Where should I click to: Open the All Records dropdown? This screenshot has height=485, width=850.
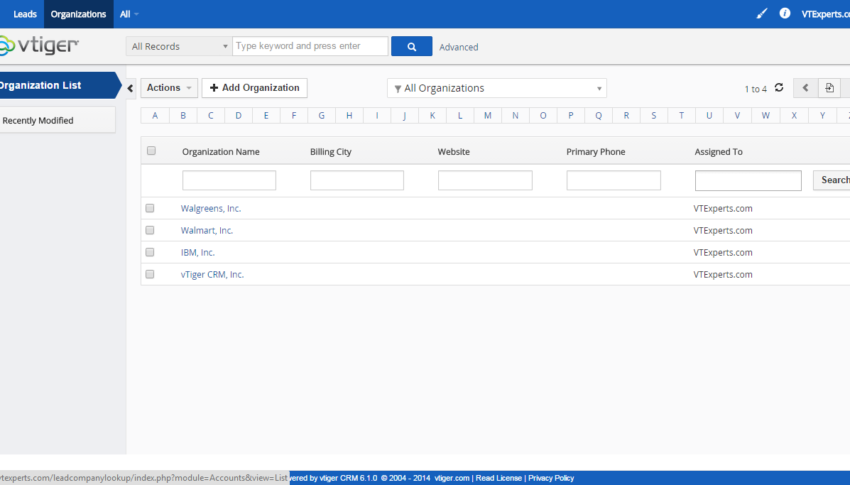179,47
